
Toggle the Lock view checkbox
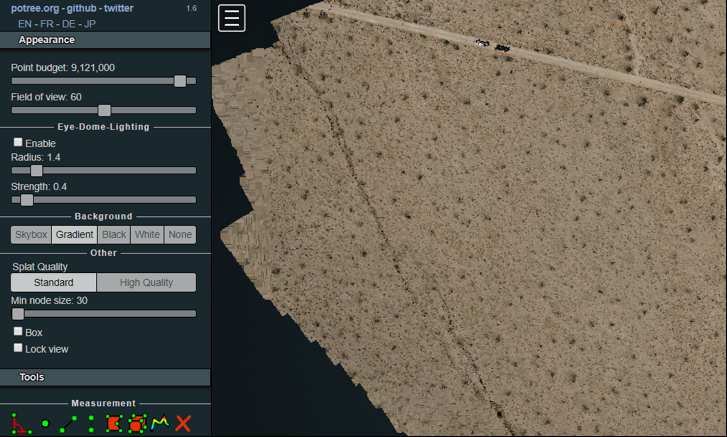click(18, 348)
